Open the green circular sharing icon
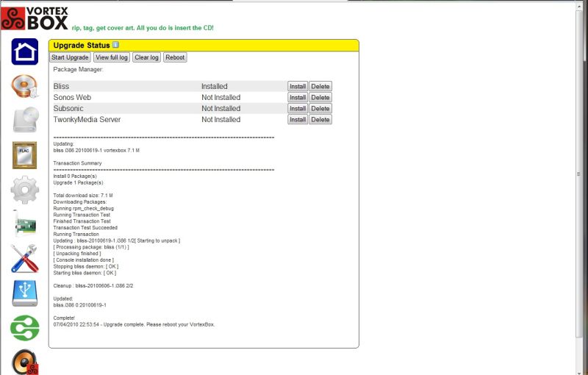Screen dimensions: 588x375 pos(25,328)
